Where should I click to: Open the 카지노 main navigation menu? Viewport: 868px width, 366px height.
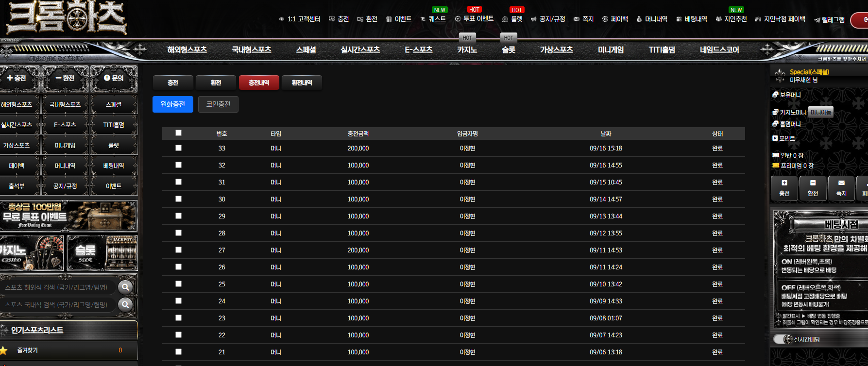pos(467,50)
